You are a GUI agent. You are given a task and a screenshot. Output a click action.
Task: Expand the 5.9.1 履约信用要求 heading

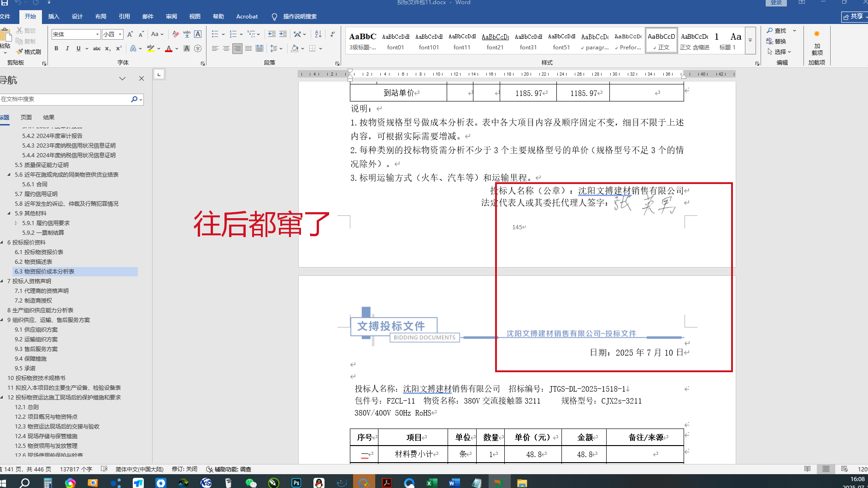pyautogui.click(x=17, y=223)
